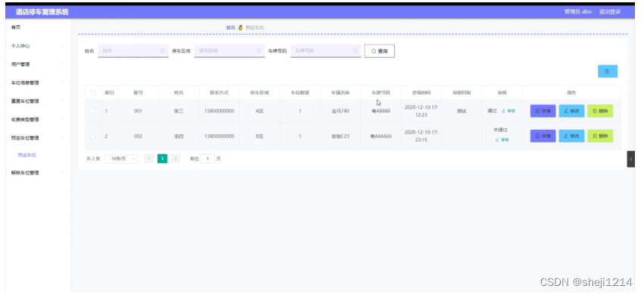
Task: Click 删除 button for 李四 row
Action: pos(600,136)
